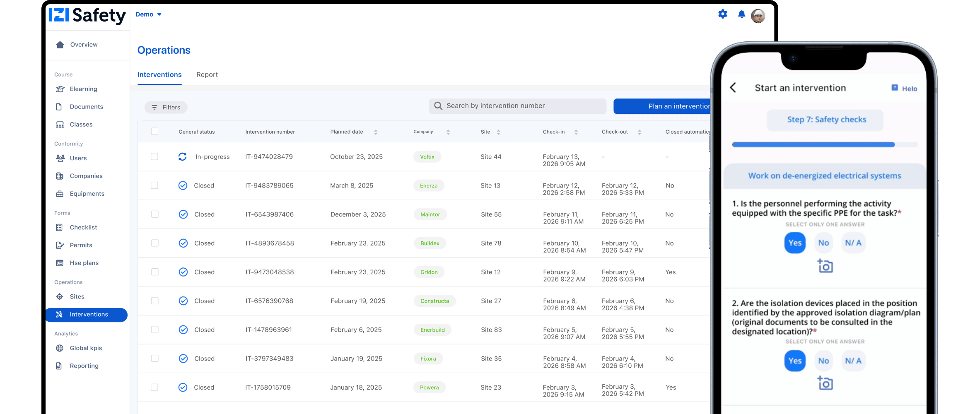Tap the camera icon under question 2
This screenshot has height=414, width=980.
[825, 383]
